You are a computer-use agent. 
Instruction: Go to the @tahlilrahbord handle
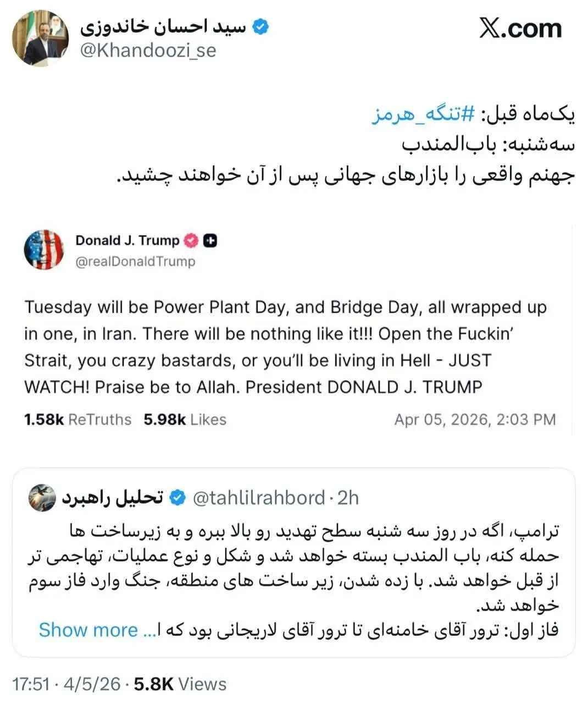coord(259,498)
